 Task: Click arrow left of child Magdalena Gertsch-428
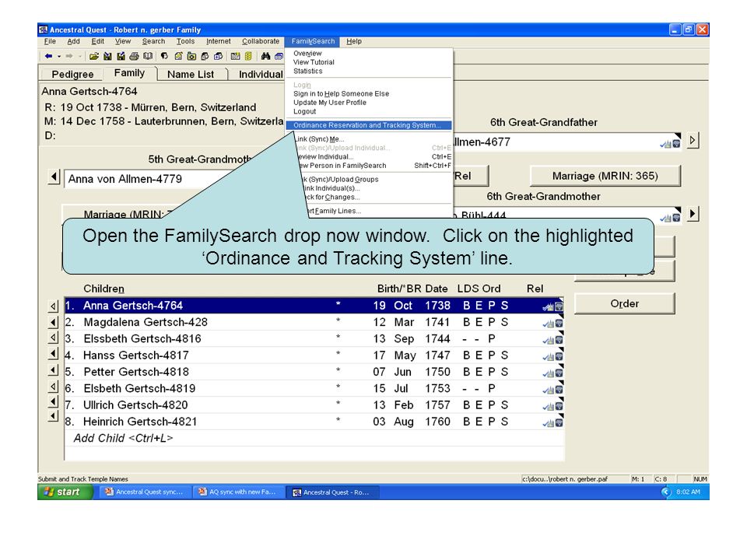(x=54, y=323)
